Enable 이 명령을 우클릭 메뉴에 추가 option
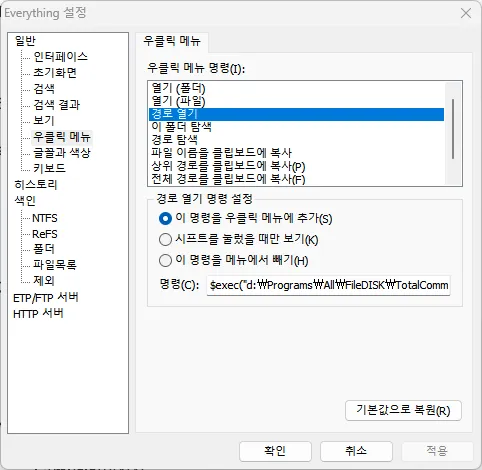The width and height of the screenshot is (482, 470). pyautogui.click(x=165, y=219)
